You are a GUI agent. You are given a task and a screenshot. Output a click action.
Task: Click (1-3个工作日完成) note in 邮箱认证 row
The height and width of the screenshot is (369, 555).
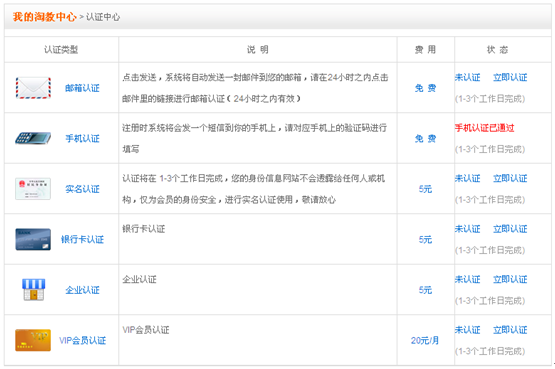490,99
